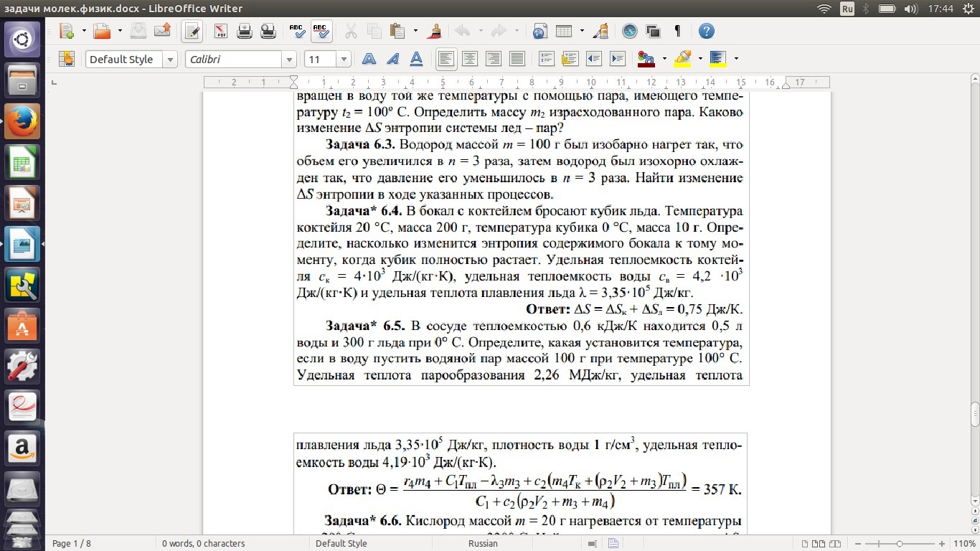Apply italic formatting

point(392,59)
